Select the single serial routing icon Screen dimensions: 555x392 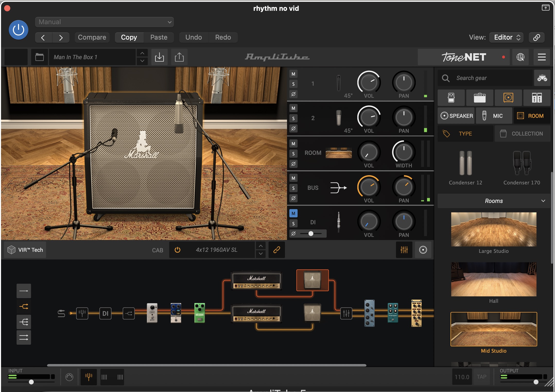pos(24,291)
